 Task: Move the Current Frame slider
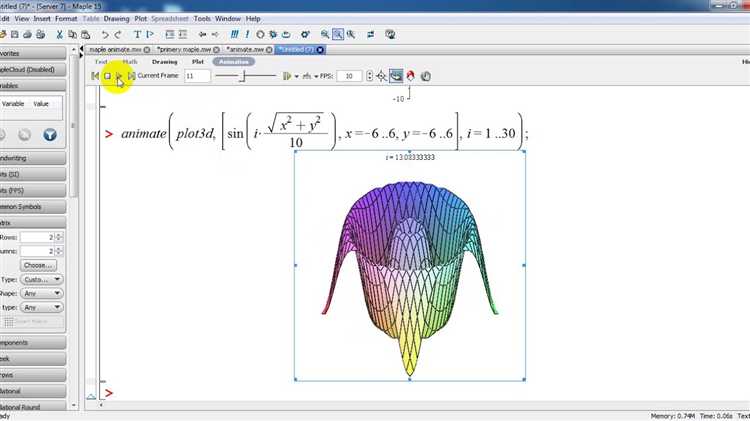coord(245,76)
